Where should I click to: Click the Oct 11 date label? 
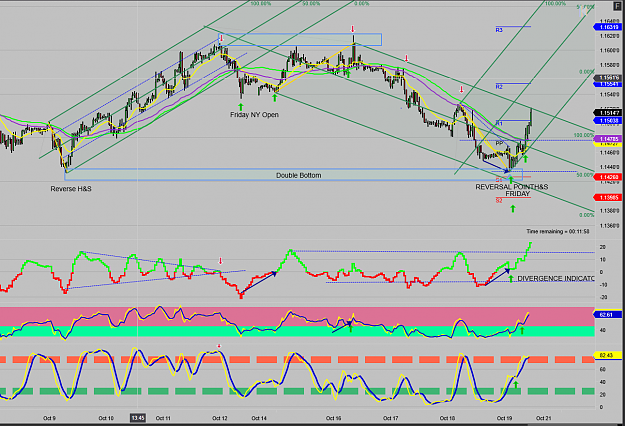[163, 418]
